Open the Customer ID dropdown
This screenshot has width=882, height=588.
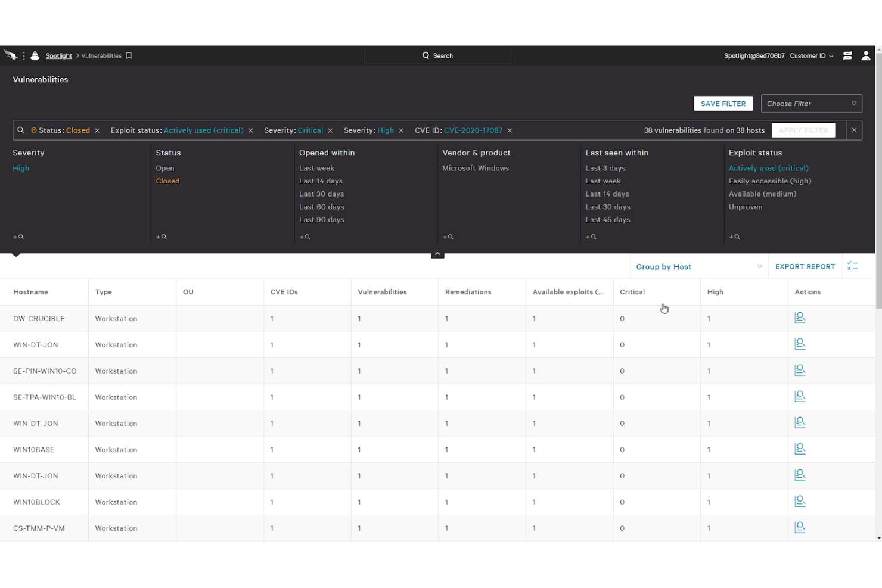coord(810,55)
